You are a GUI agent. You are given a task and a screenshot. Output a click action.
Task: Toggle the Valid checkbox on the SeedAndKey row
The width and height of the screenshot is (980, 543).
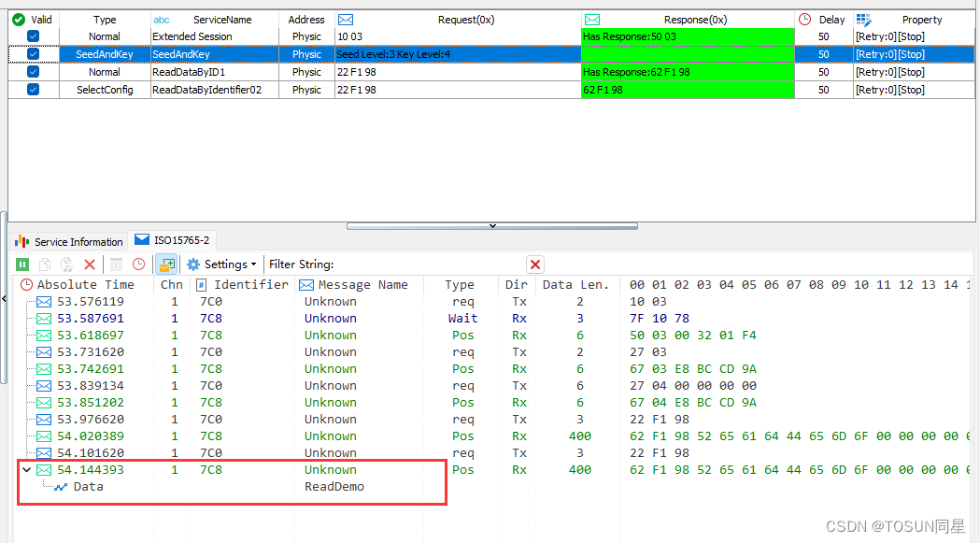click(34, 54)
